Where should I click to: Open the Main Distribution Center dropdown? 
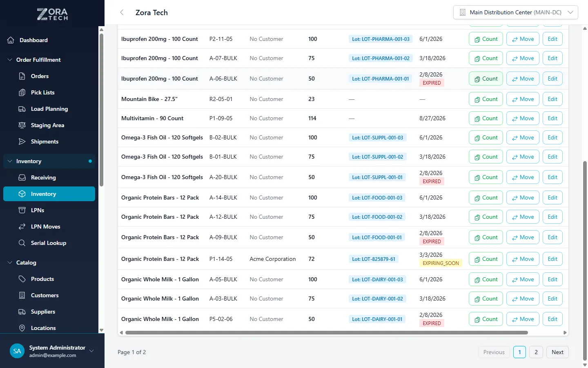tap(515, 12)
